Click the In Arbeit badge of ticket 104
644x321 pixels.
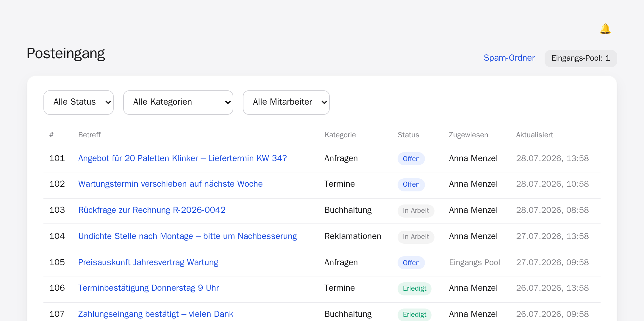[x=416, y=237]
